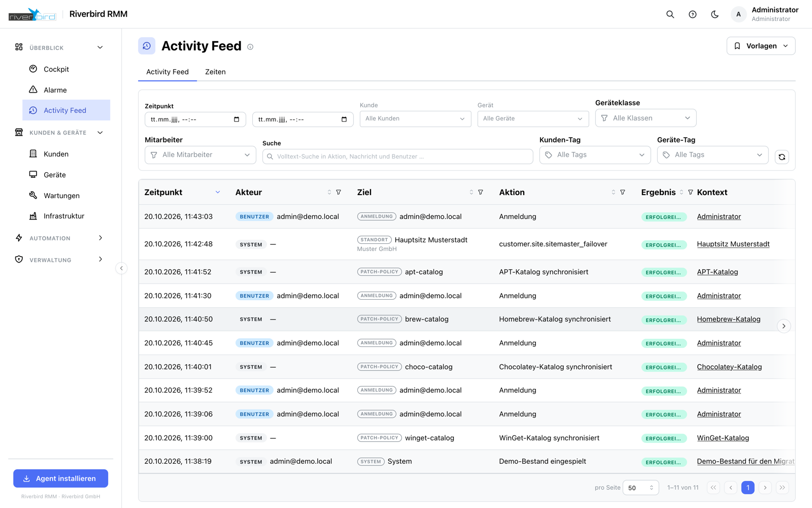Open the Ergebnis column filter icon
This screenshot has width=812, height=508.
(x=690, y=192)
